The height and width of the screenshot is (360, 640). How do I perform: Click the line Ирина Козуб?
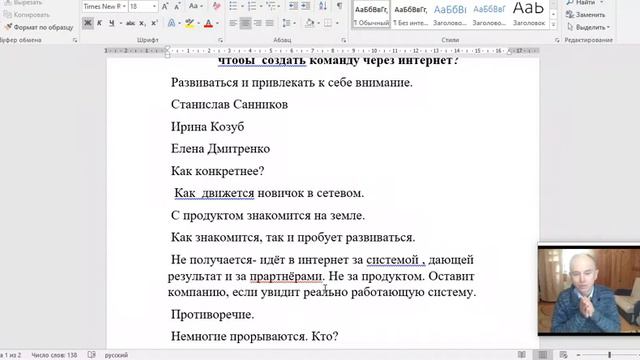(207, 127)
